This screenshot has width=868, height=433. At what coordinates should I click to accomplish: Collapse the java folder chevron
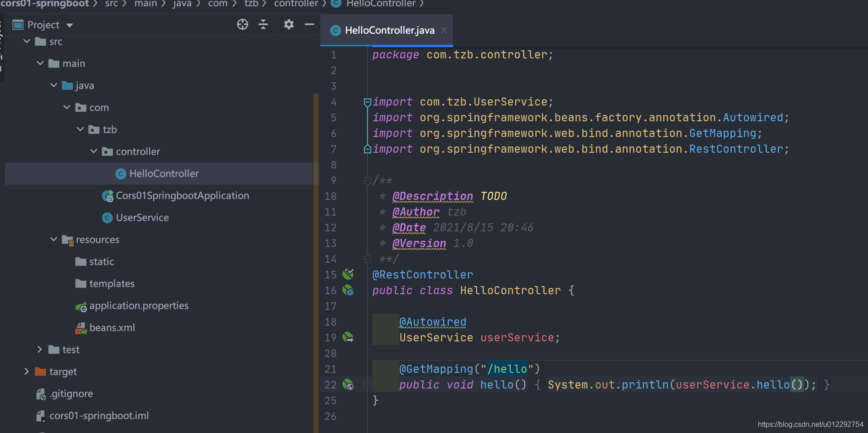pyautogui.click(x=53, y=85)
